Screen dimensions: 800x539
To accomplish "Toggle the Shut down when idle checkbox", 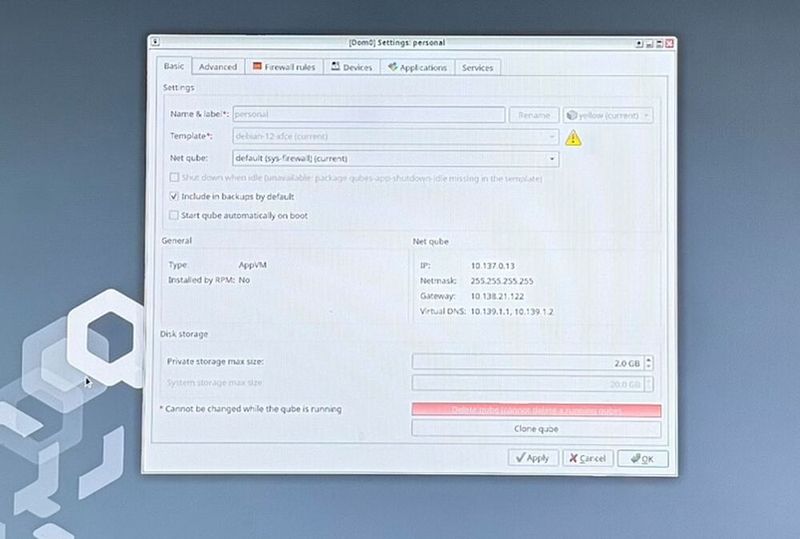I will pos(174,178).
